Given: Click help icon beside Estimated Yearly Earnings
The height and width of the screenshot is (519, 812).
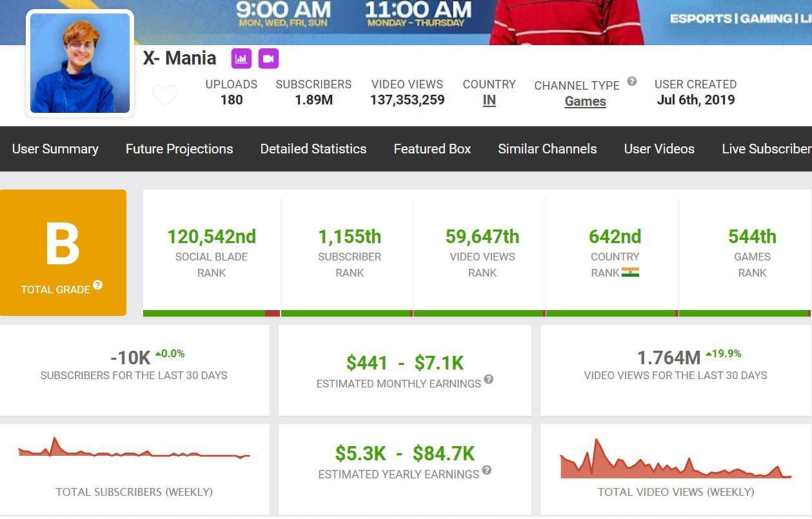Looking at the screenshot, I should coord(487,470).
